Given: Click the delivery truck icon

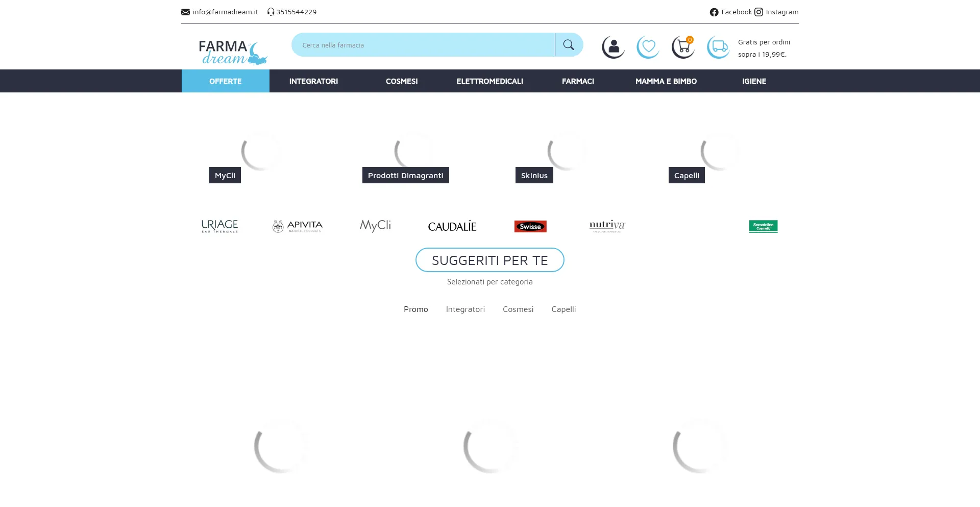Looking at the screenshot, I should click(719, 47).
